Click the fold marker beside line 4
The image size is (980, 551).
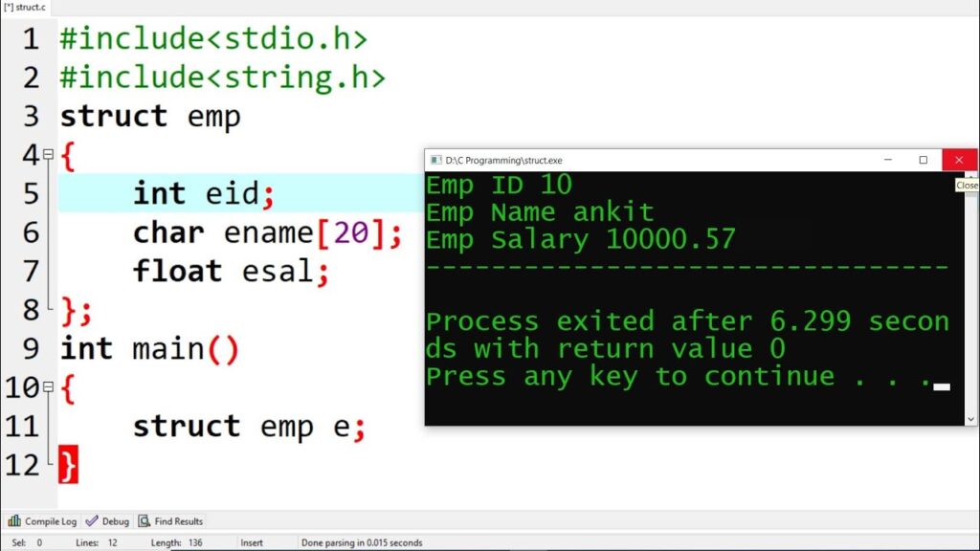point(50,154)
